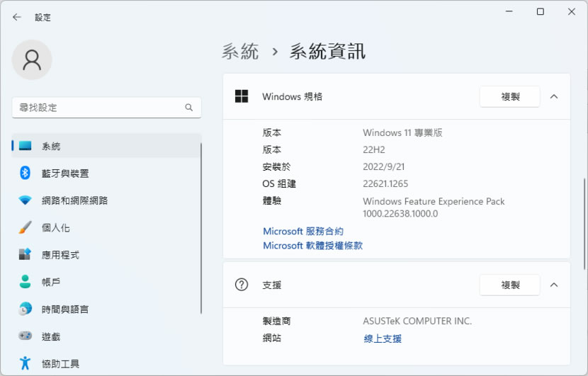588x376 pixels.
Task: Click the 製造商 label
Action: 276,321
